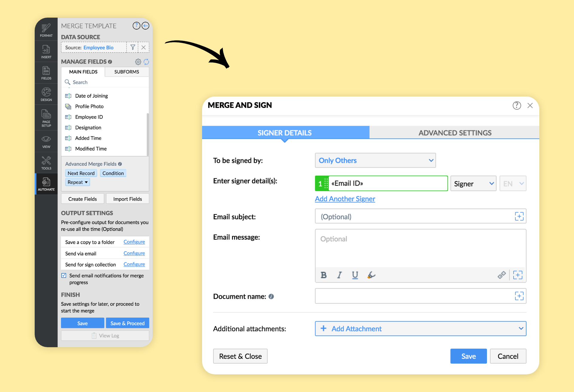Open the Tools sidebar panel
Image resolution: width=574 pixels, height=392 pixels.
[x=46, y=163]
